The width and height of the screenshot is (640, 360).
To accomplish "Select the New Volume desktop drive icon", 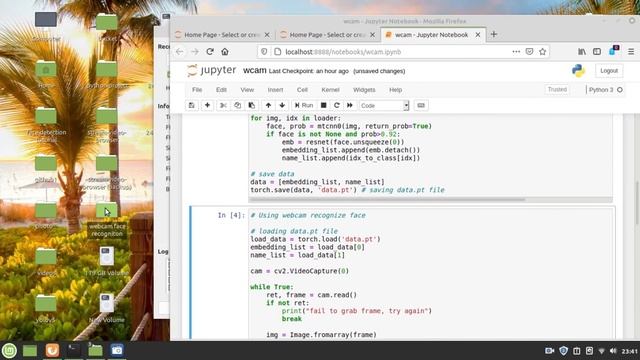I will (x=107, y=309).
